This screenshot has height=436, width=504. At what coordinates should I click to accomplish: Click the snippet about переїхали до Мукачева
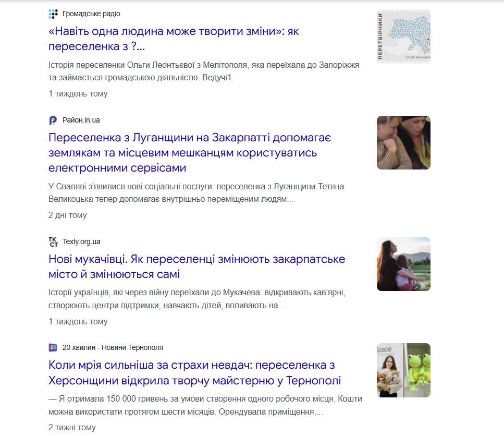click(196, 299)
